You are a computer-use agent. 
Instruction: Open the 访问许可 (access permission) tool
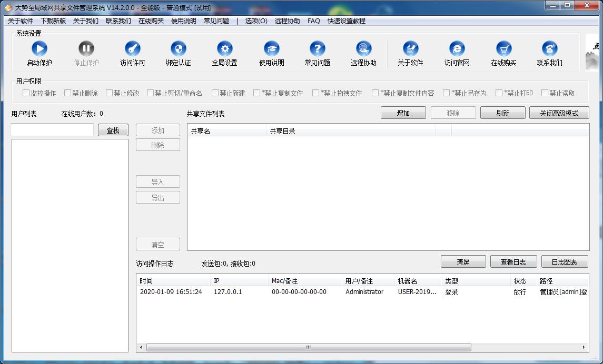pos(132,53)
